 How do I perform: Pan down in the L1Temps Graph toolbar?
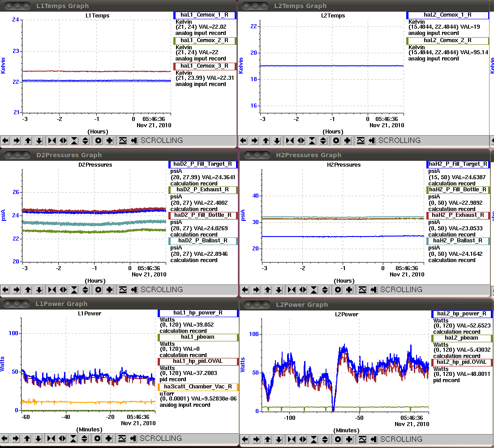tap(39, 141)
